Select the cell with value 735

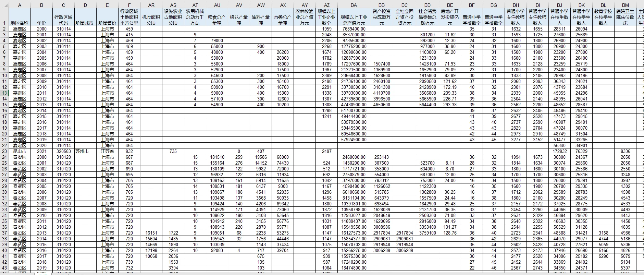(x=173, y=151)
